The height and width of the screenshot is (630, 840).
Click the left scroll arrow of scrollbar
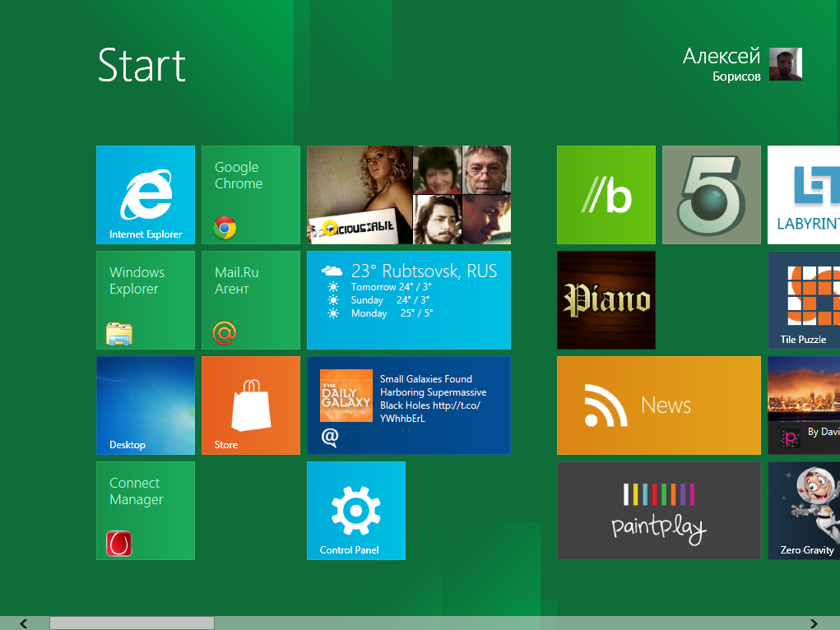click(24, 623)
